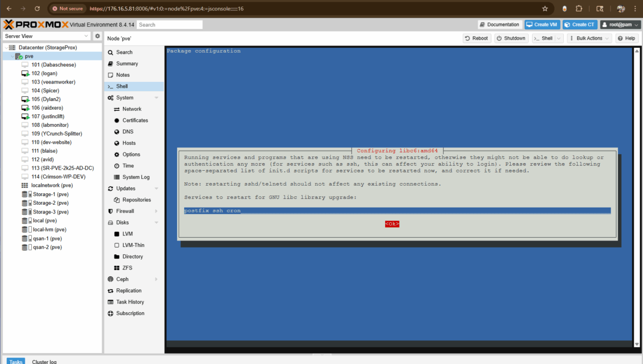
Task: Click the Firewall shield icon in sidebar
Action: (x=110, y=211)
